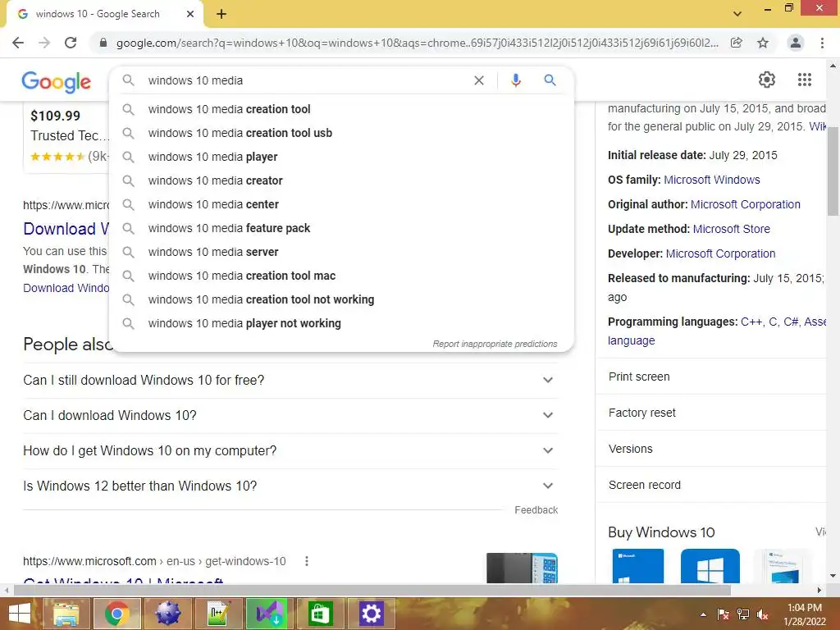
Task: Open the Microsoft Store update method link
Action: click(731, 230)
